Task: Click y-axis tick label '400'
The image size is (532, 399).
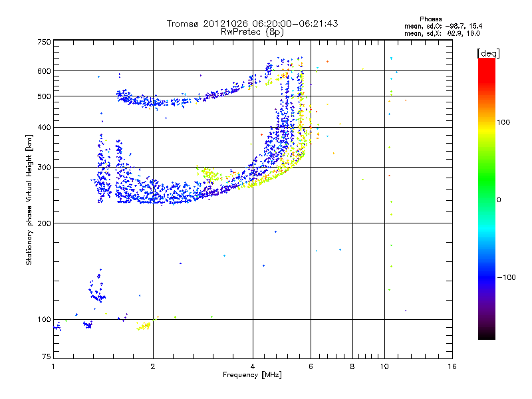Action: 44,127
